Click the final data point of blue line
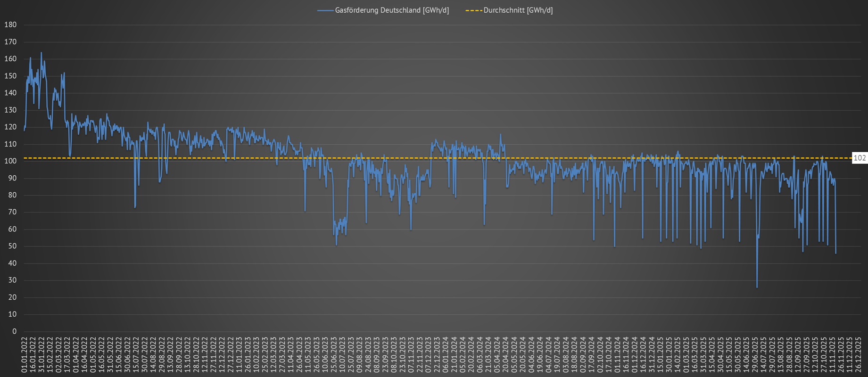Screen dimensions: 868x377 point(835,253)
